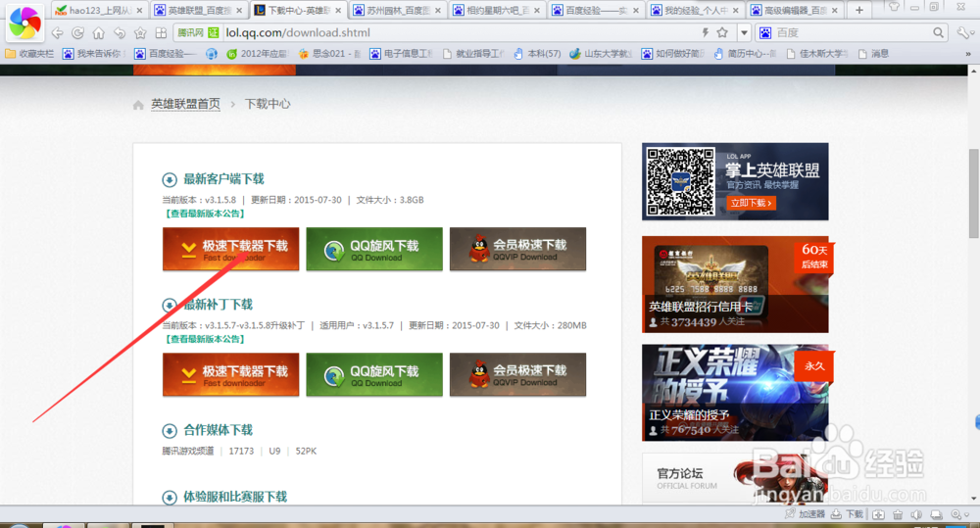Click 查看最新版本公告 under 最新客户端下载
The width and height of the screenshot is (980, 528).
point(205,214)
